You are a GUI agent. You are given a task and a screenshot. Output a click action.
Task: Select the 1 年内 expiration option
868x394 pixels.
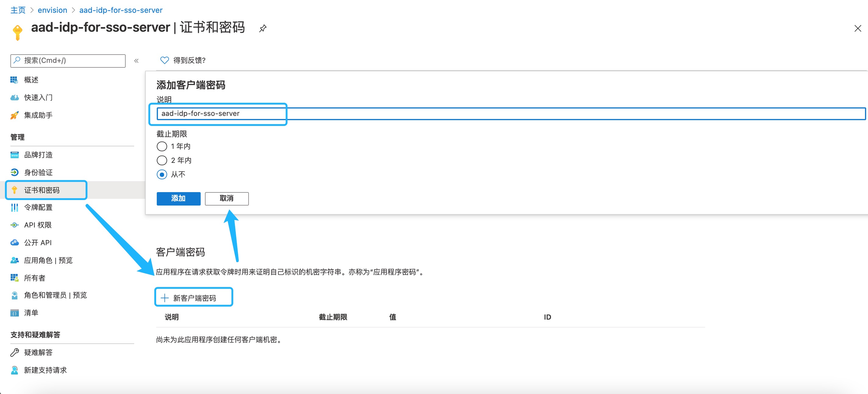[162, 146]
